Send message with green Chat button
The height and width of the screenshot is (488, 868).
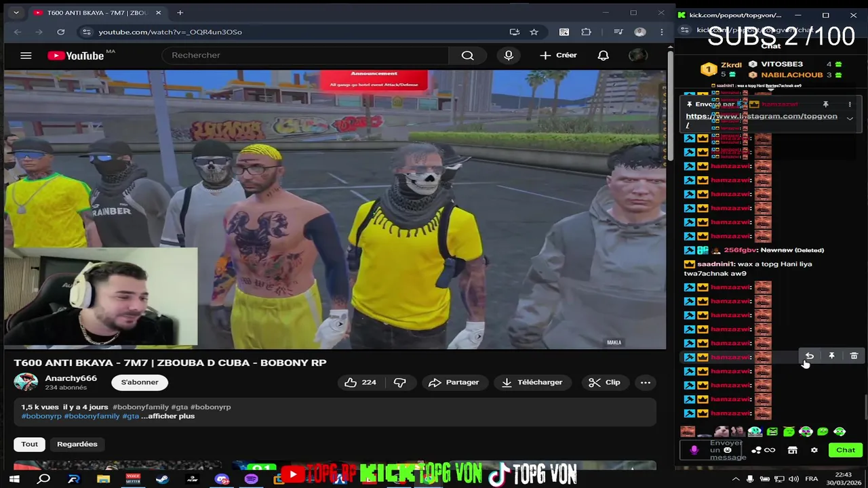pos(845,450)
